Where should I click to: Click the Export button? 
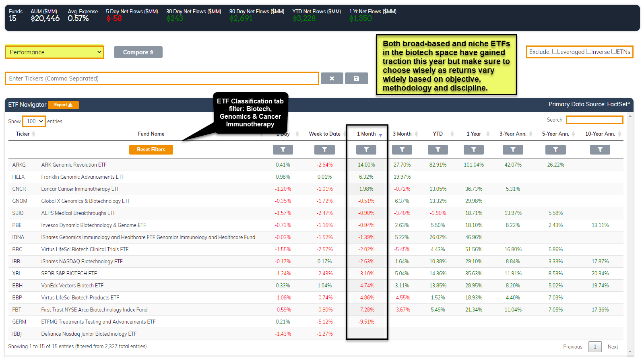63,105
